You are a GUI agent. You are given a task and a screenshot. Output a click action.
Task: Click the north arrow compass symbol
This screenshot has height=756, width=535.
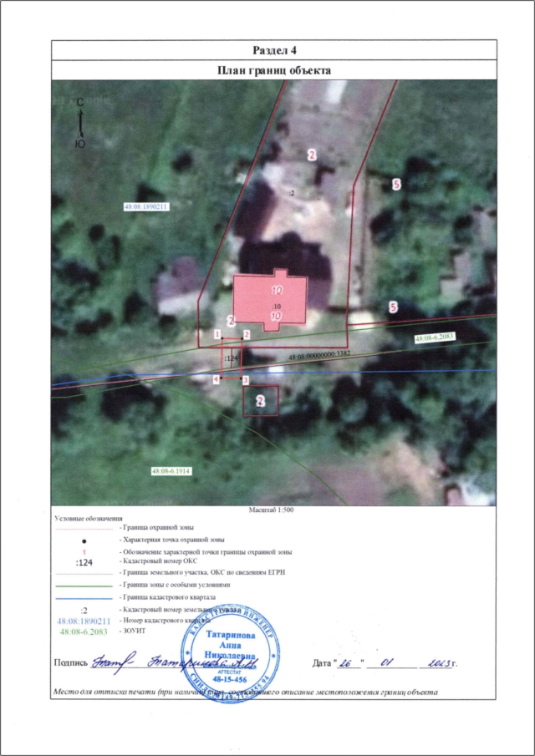pos(79,121)
